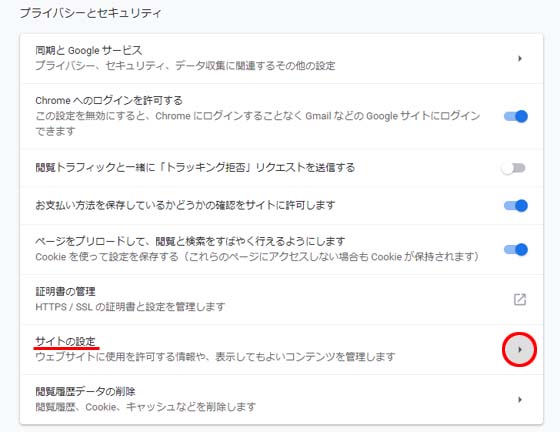Disable the page preload toggle switch
Screen dimensions: 560x432
515,249
